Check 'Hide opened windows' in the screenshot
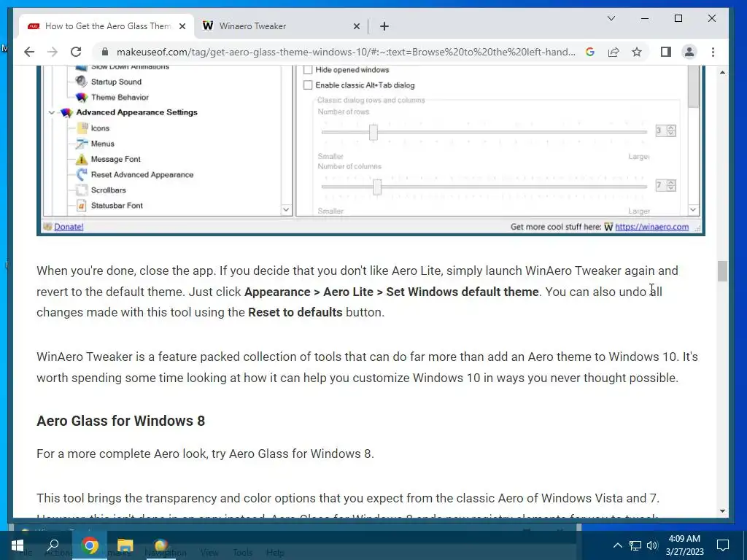 (308, 70)
